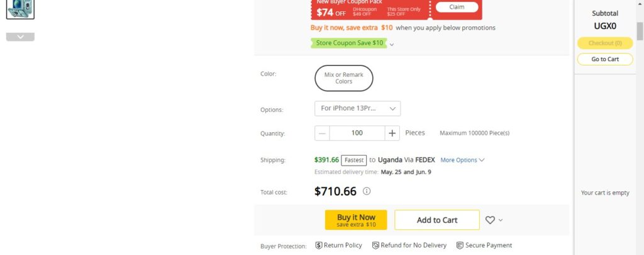Open the total cost info icon
The height and width of the screenshot is (255, 644).
pos(367,191)
